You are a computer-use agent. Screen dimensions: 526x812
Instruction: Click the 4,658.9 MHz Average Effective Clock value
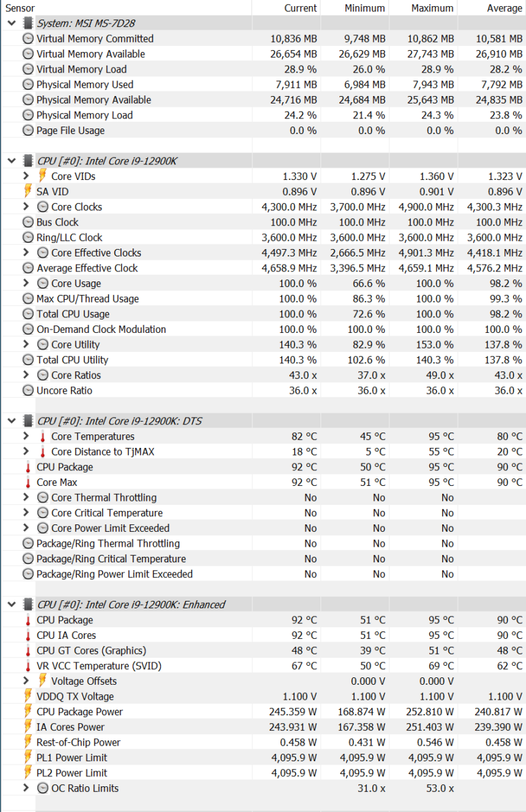pos(289,268)
